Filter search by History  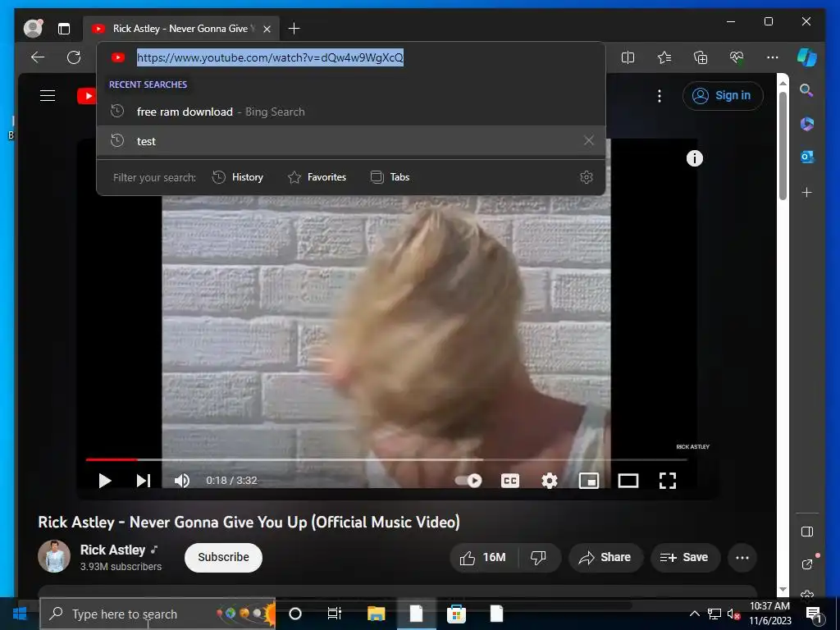pos(237,177)
